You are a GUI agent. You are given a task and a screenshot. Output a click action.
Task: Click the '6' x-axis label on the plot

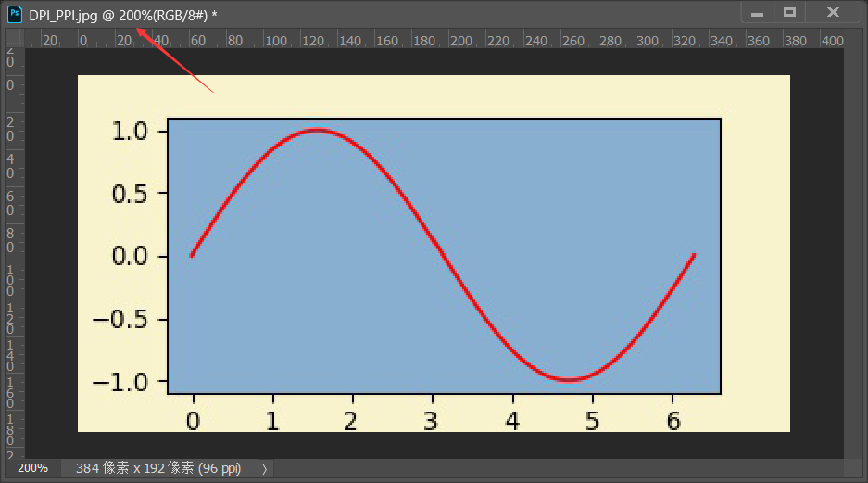coord(673,422)
